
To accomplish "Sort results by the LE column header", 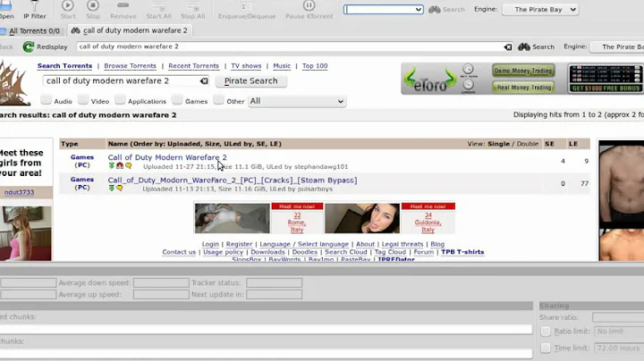I will [x=573, y=144].
